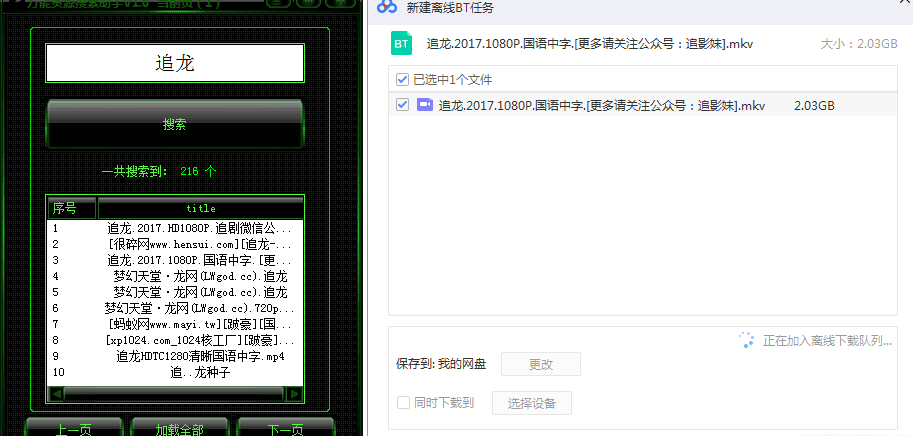
Task: Load all results with 加载全部
Action: [179, 428]
